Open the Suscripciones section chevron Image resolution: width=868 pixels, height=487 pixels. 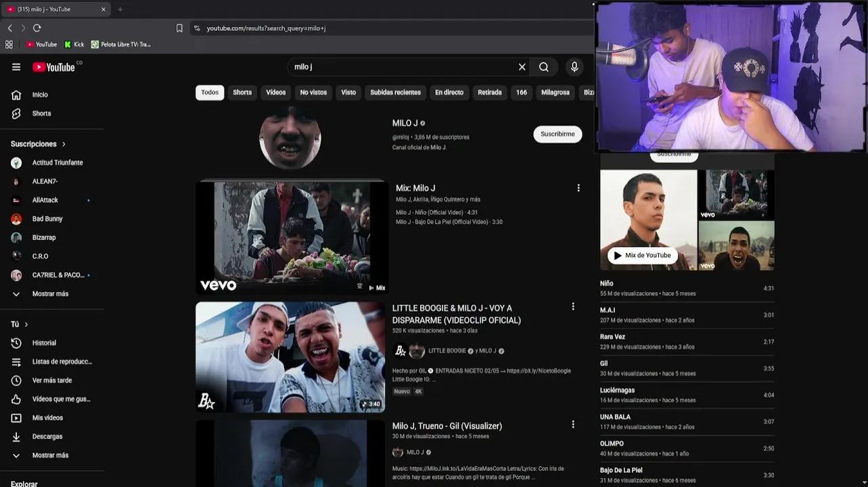point(64,144)
